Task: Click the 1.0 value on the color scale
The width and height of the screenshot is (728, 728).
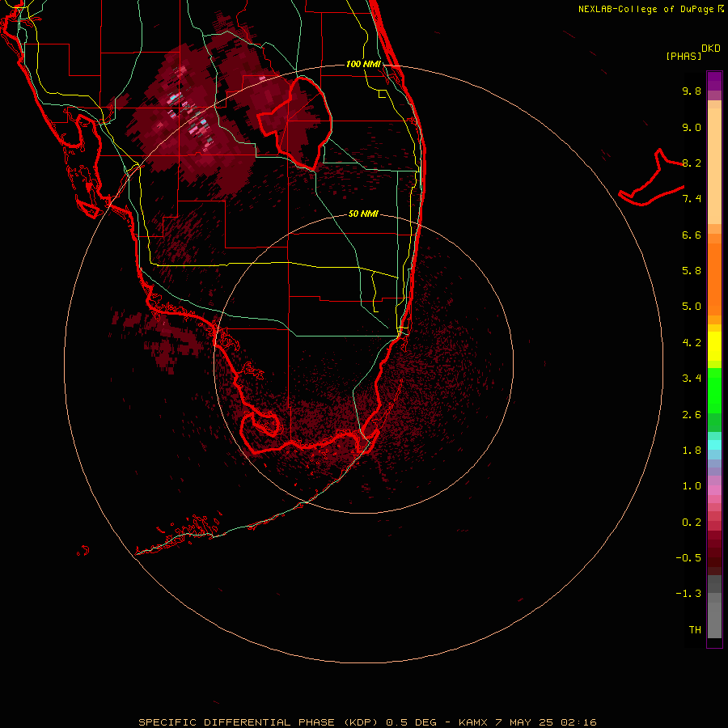Action: (692, 486)
